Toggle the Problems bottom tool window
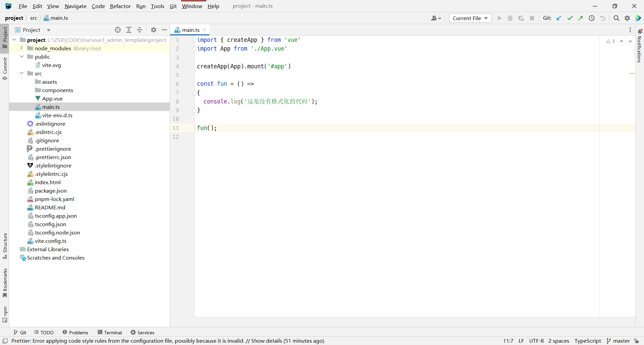 [x=75, y=332]
